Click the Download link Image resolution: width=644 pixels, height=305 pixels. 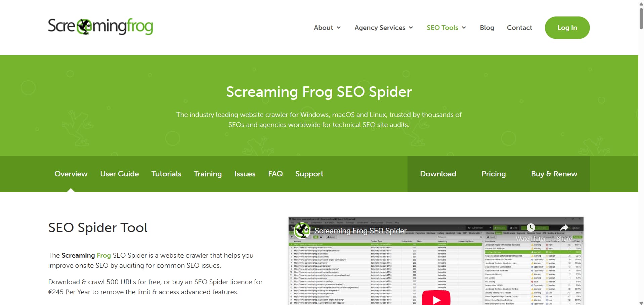tap(438, 174)
